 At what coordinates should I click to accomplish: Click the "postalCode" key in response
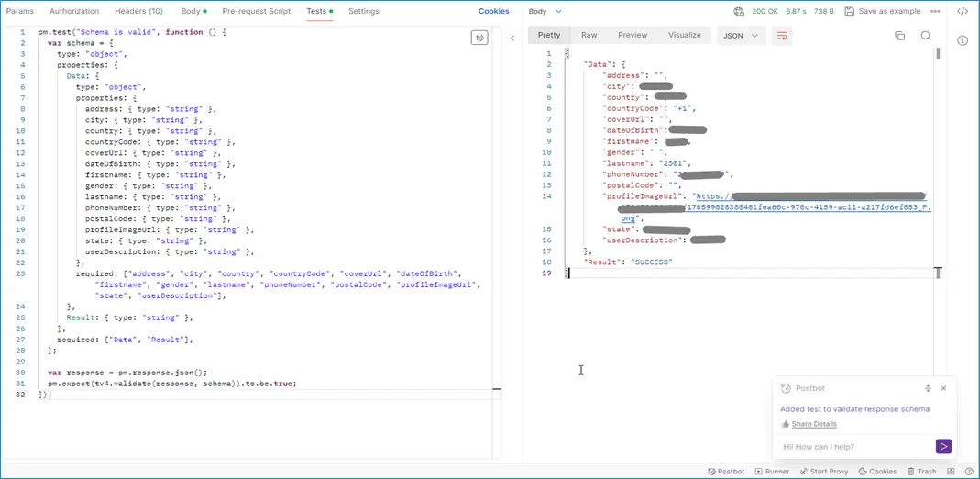tap(632, 185)
